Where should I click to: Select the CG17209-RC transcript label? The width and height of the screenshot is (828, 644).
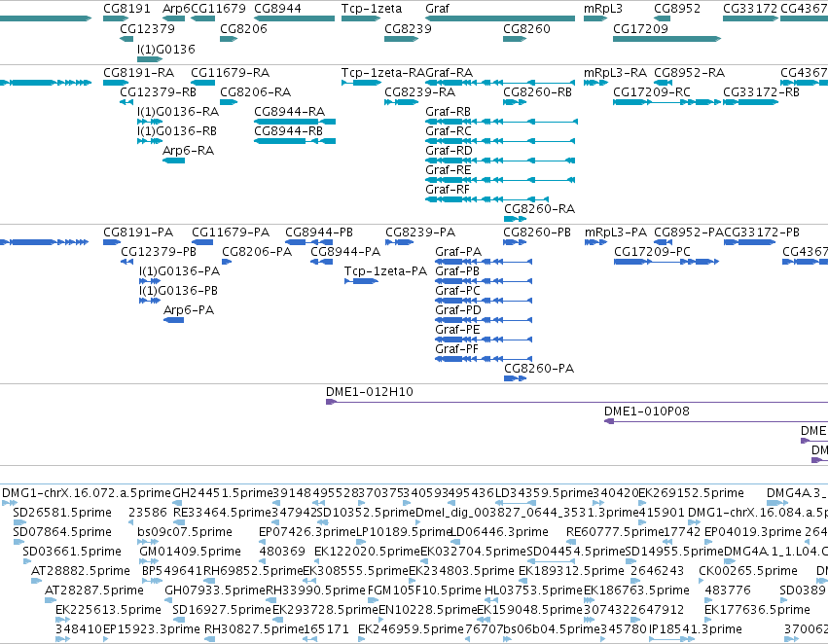point(651,91)
